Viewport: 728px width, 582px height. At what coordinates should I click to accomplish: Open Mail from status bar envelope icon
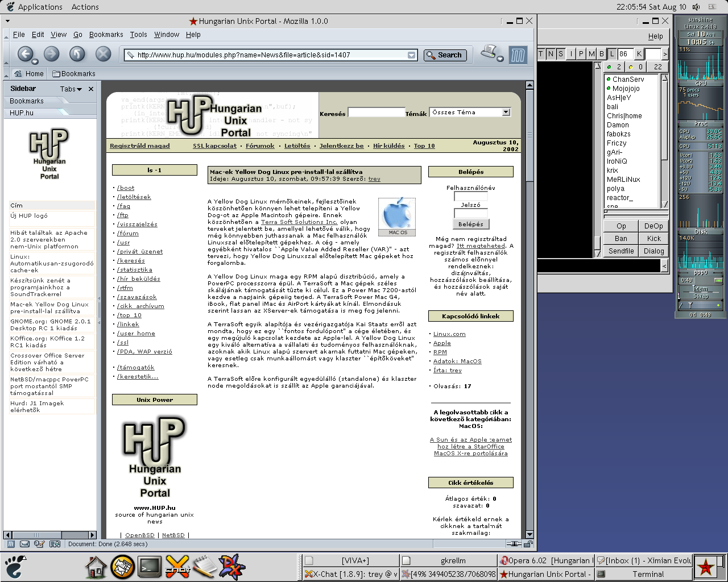point(24,544)
